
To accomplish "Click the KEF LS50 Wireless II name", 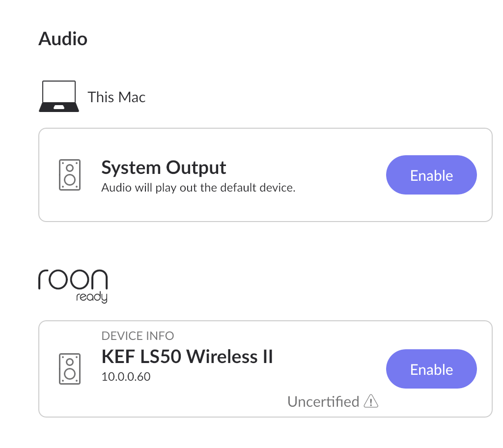I will pyautogui.click(x=187, y=357).
